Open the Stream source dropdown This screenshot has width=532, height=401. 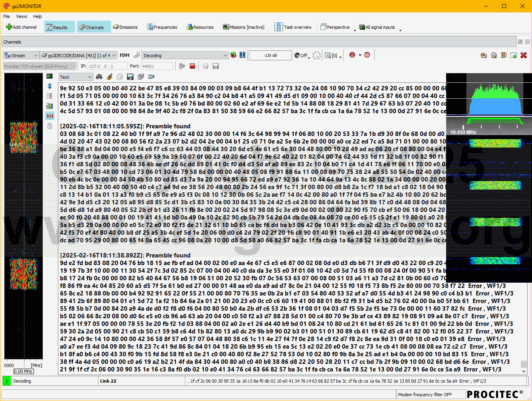pos(21,55)
